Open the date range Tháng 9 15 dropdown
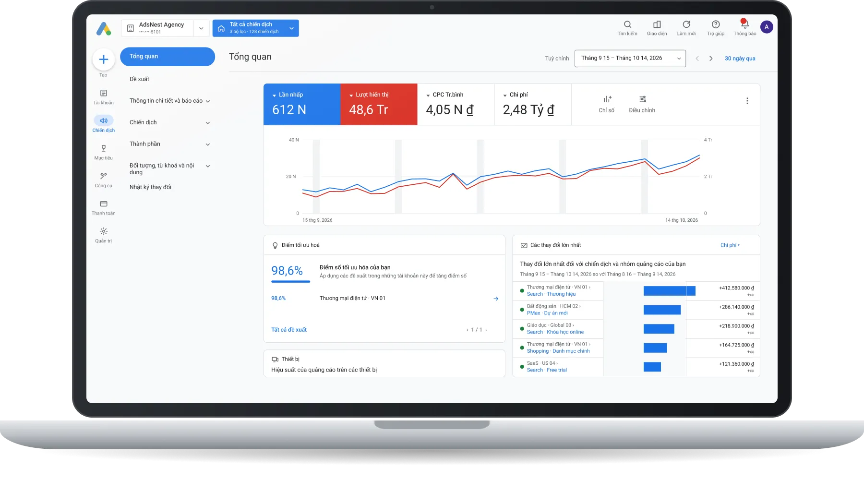Viewport: 864px width, 504px height. (x=630, y=59)
